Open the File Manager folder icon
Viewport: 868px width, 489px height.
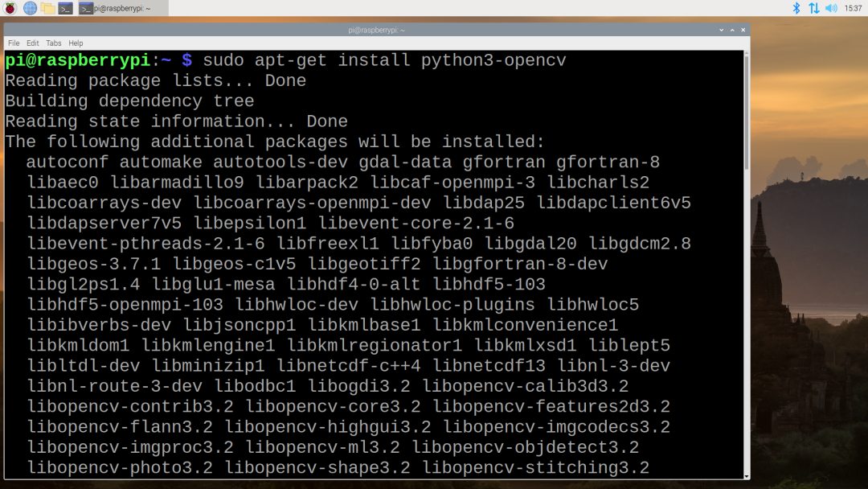[x=48, y=8]
